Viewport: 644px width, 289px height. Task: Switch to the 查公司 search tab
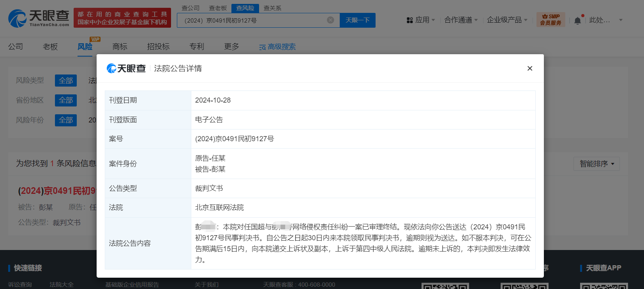click(x=191, y=8)
